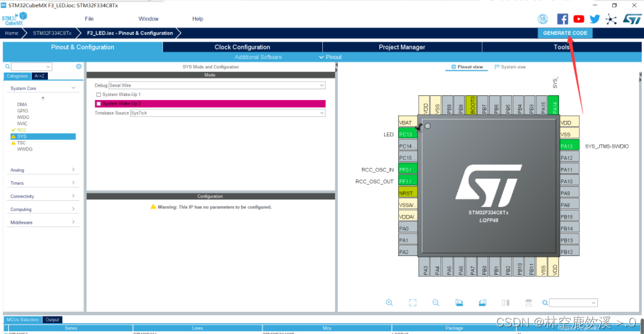The width and height of the screenshot is (644, 334).
Task: Open the Project Manager tab
Action: click(401, 47)
